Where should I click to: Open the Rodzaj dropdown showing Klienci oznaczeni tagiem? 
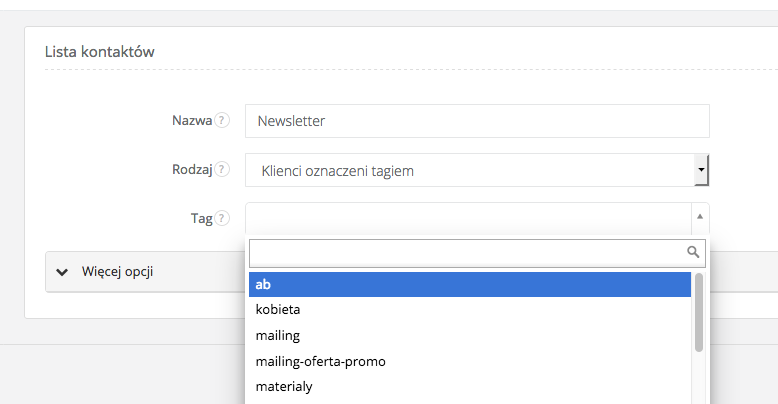[x=470, y=171]
